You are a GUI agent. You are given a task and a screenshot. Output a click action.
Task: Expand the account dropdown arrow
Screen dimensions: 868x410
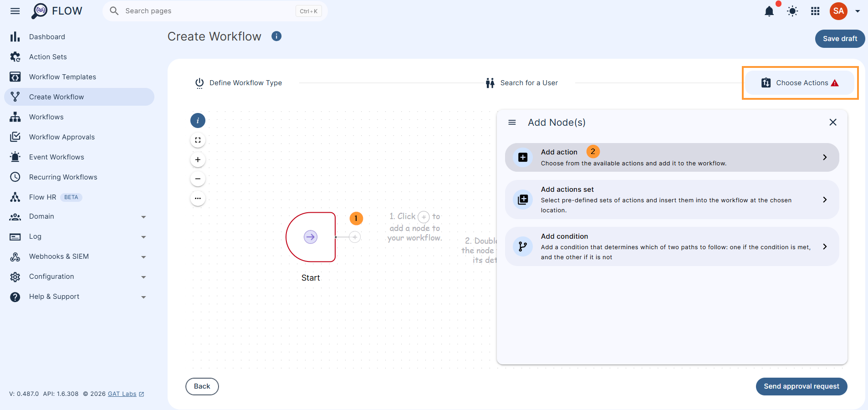tap(858, 11)
